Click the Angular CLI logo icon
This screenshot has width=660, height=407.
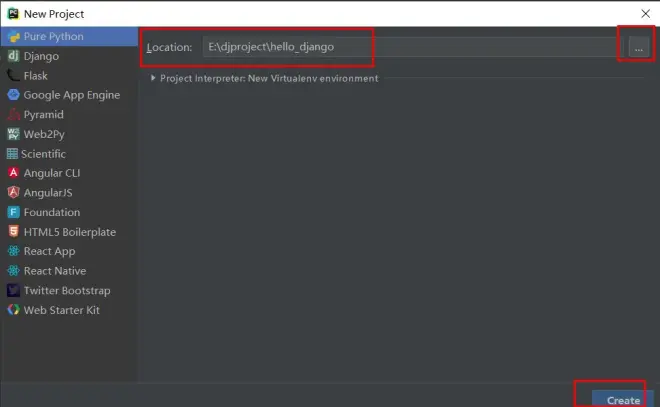coord(13,173)
